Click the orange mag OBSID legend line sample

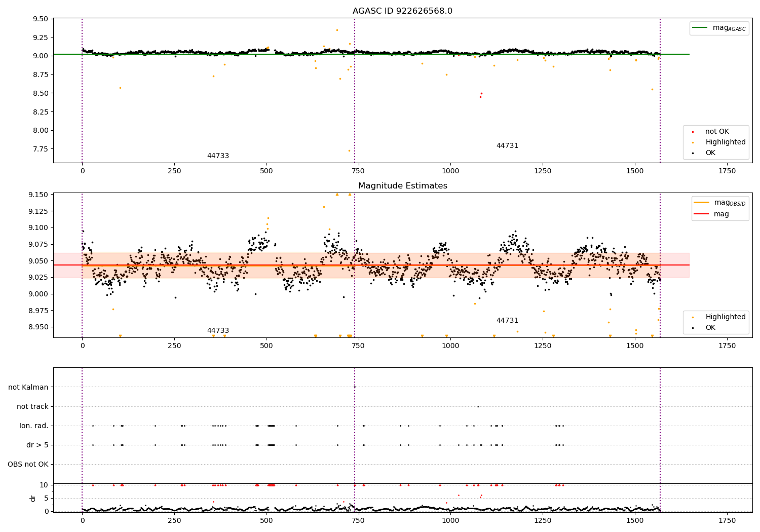pos(702,203)
